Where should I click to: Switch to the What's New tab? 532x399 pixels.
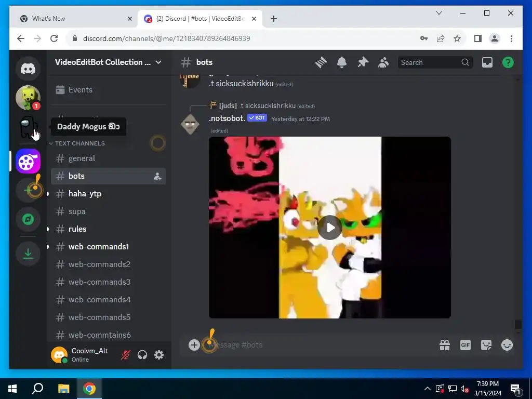[x=75, y=19]
